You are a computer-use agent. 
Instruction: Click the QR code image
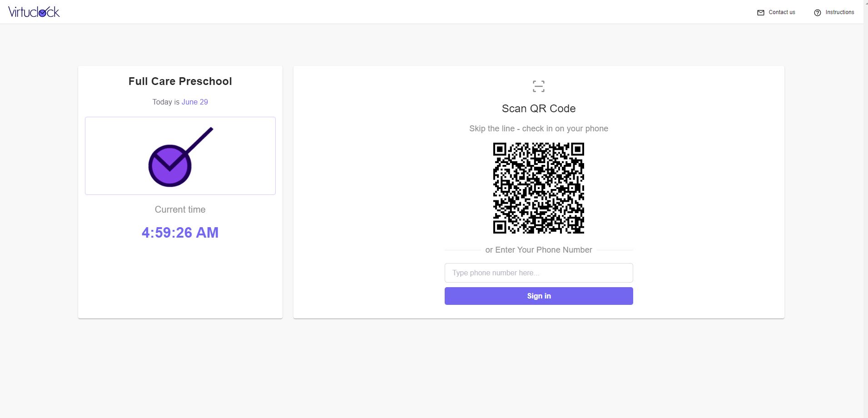(539, 188)
